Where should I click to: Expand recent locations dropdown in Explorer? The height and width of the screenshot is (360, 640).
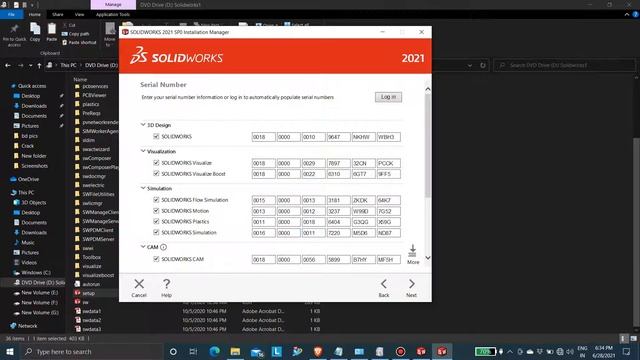pos(30,65)
